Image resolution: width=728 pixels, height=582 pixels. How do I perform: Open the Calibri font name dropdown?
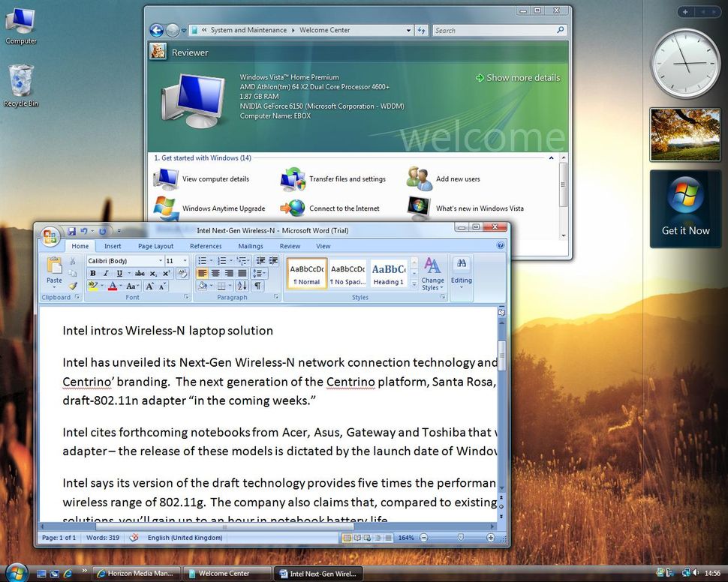[x=161, y=260]
